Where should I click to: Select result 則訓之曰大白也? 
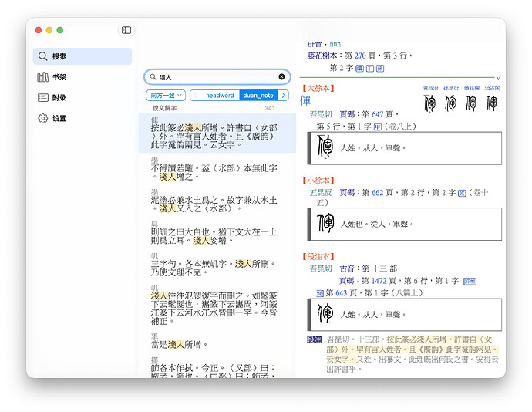217,233
